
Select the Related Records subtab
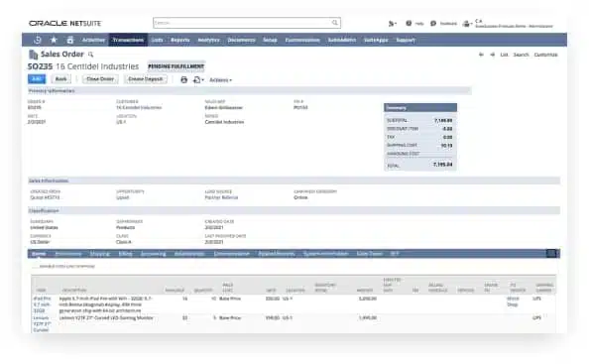(277, 254)
